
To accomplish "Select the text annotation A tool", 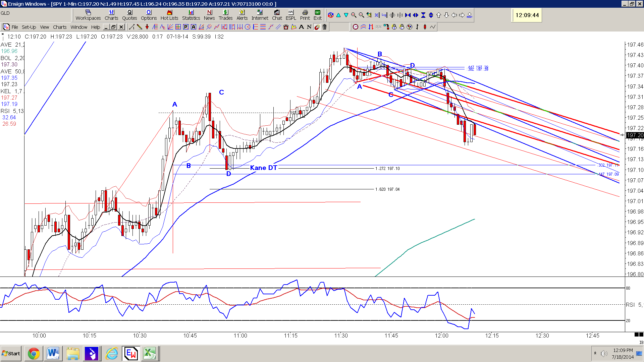I will pyautogui.click(x=301, y=27).
